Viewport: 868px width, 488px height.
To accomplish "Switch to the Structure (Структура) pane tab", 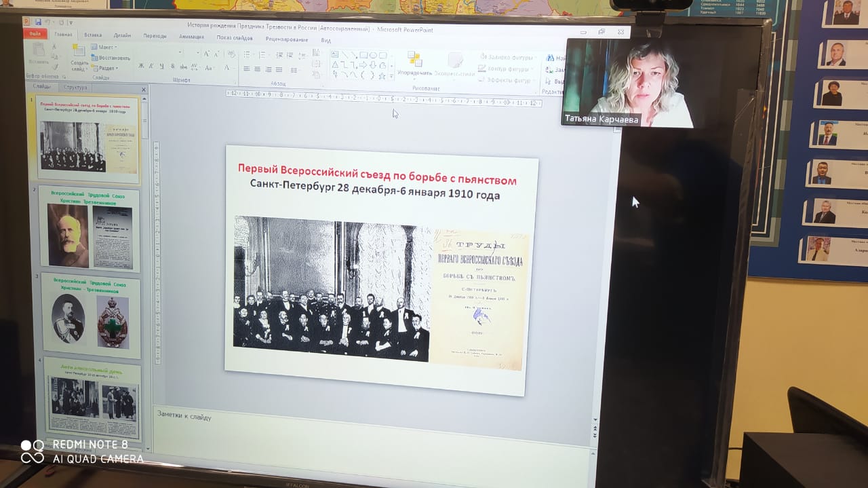I will (x=75, y=88).
